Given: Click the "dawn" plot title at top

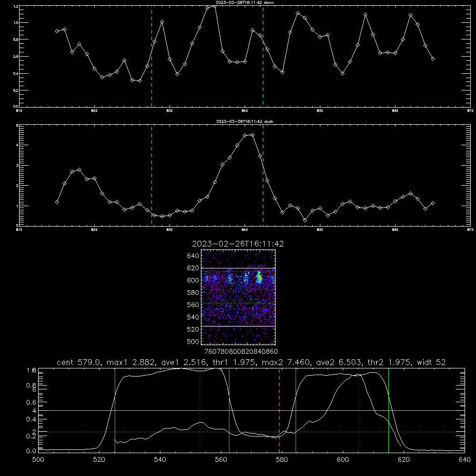Looking at the screenshot, I should tap(245, 2).
